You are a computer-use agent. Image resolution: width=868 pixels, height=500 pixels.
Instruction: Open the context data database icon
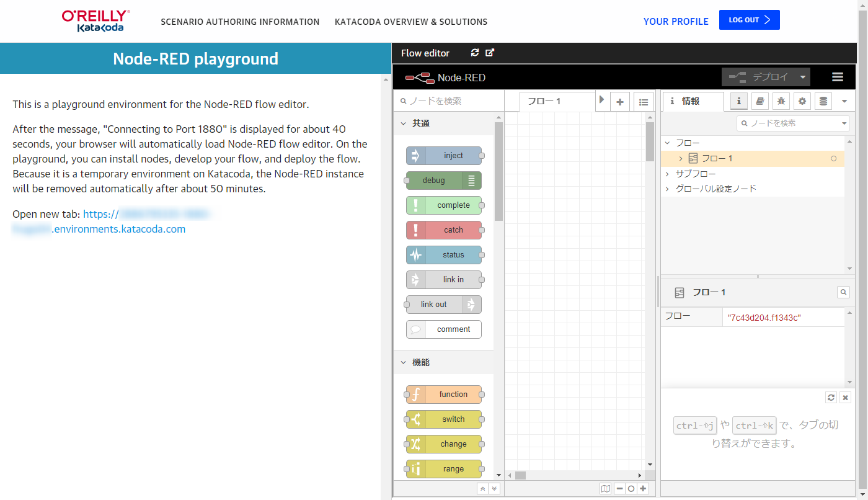[823, 101]
